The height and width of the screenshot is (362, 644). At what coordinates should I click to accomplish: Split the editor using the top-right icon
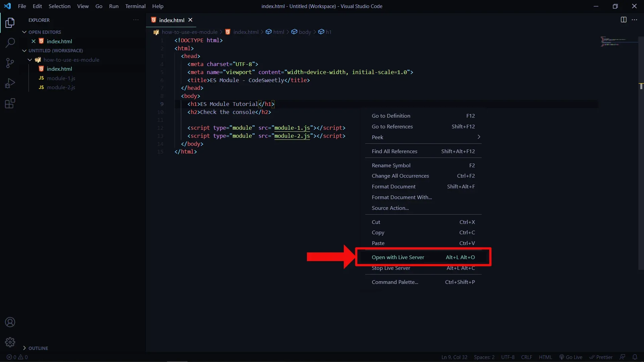(624, 20)
